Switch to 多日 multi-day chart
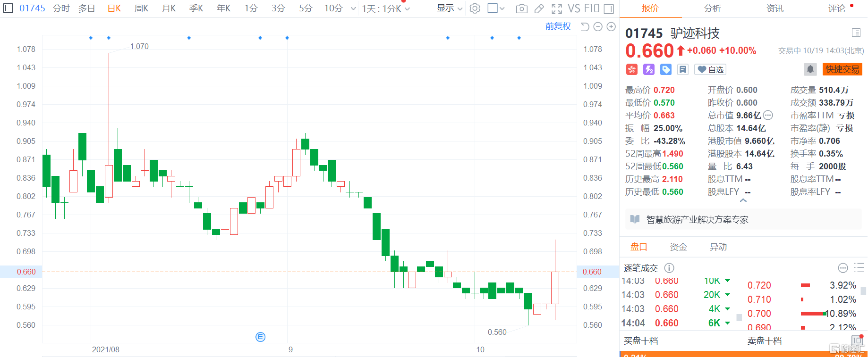 [x=86, y=8]
